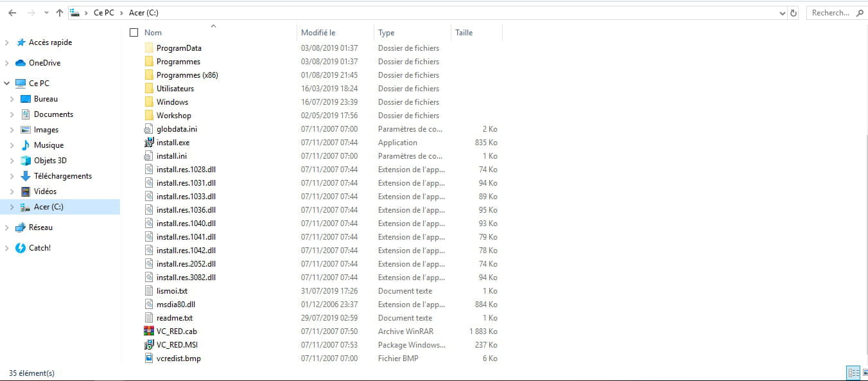Select the Réseau network icon
The image size is (868, 381).
click(x=20, y=227)
